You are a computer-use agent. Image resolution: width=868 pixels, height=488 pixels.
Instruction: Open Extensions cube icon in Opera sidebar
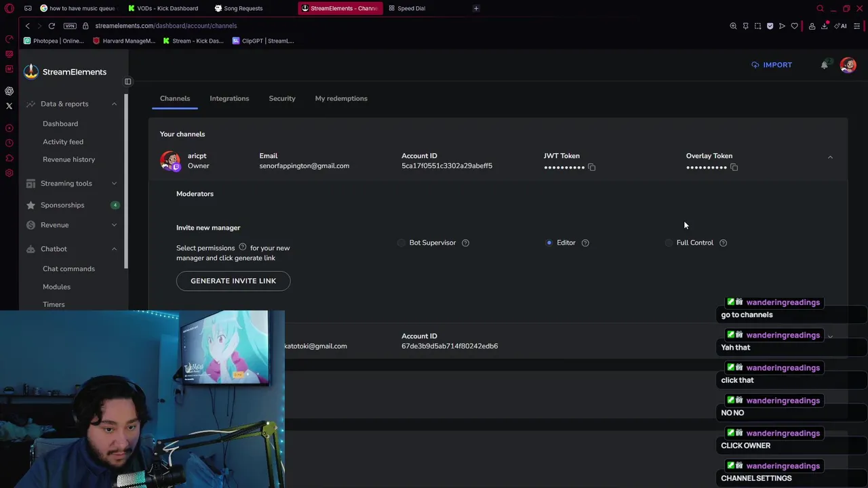(9, 158)
